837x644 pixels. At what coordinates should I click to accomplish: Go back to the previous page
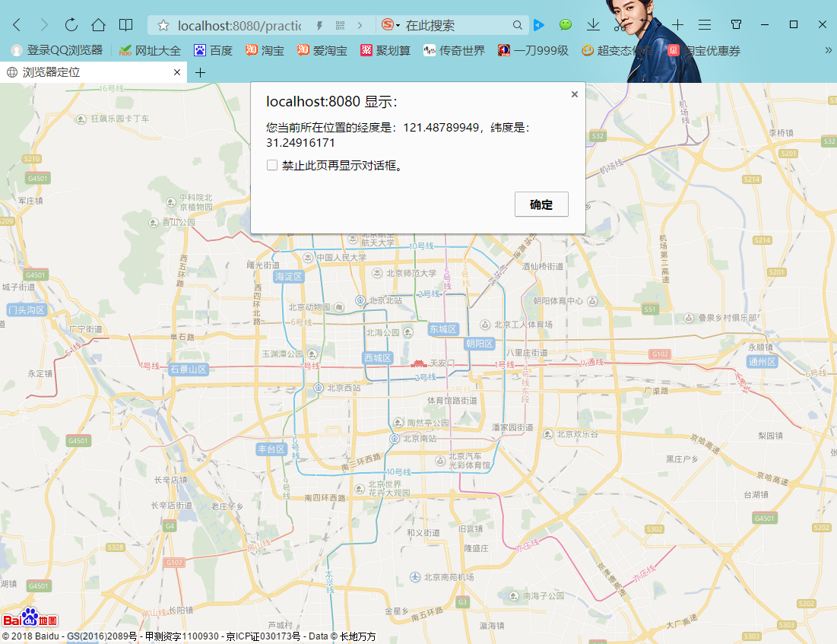17,24
